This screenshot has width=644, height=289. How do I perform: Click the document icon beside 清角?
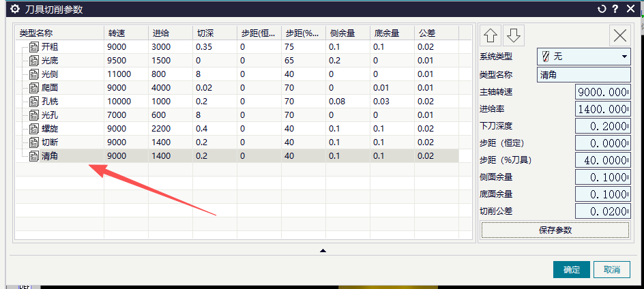coord(33,155)
